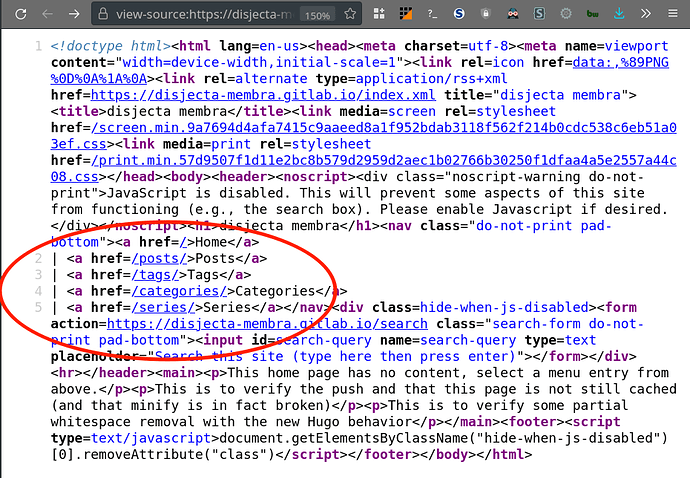Click the <!doctype html> declaration text
The height and width of the screenshot is (478, 690).
click(111, 46)
